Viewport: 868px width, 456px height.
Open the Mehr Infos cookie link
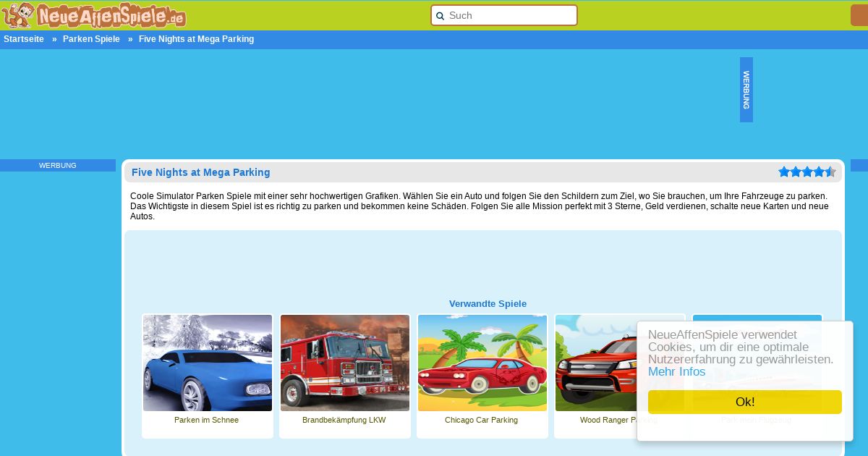(676, 371)
